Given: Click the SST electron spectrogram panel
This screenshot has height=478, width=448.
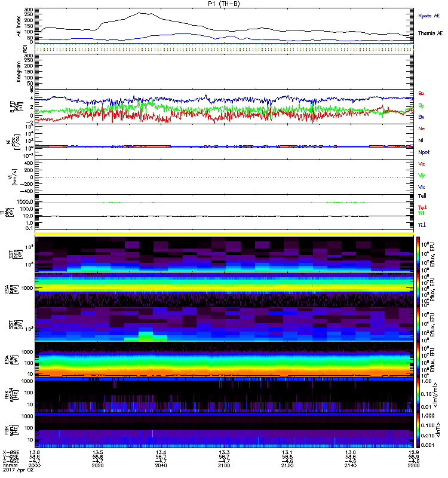Looking at the screenshot, I should pos(224,324).
